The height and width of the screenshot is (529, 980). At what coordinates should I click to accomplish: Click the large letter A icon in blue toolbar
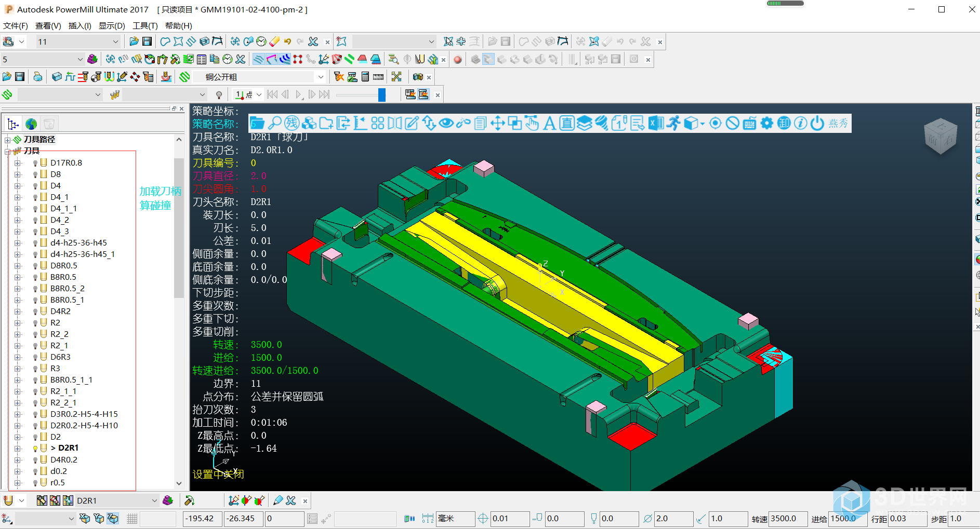point(549,123)
